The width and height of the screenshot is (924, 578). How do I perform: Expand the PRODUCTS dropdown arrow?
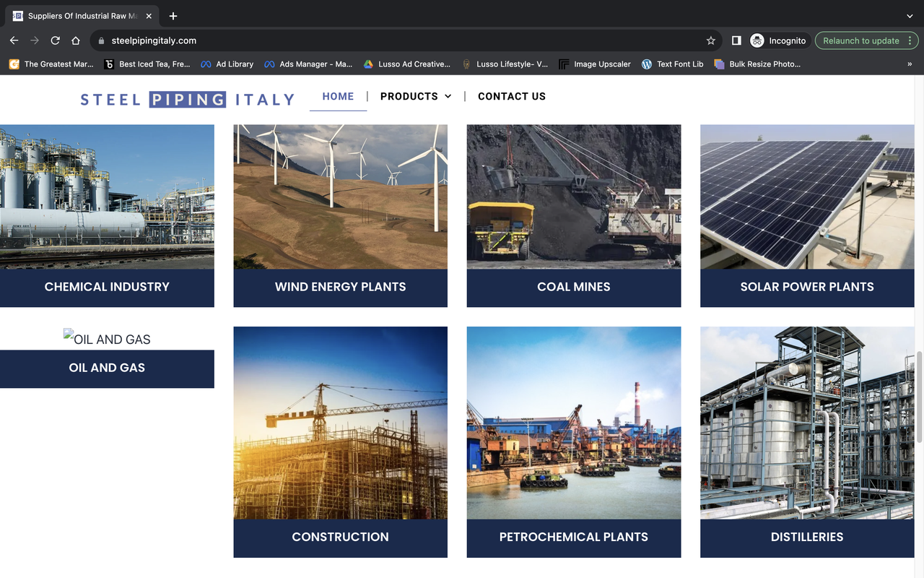pos(448,96)
